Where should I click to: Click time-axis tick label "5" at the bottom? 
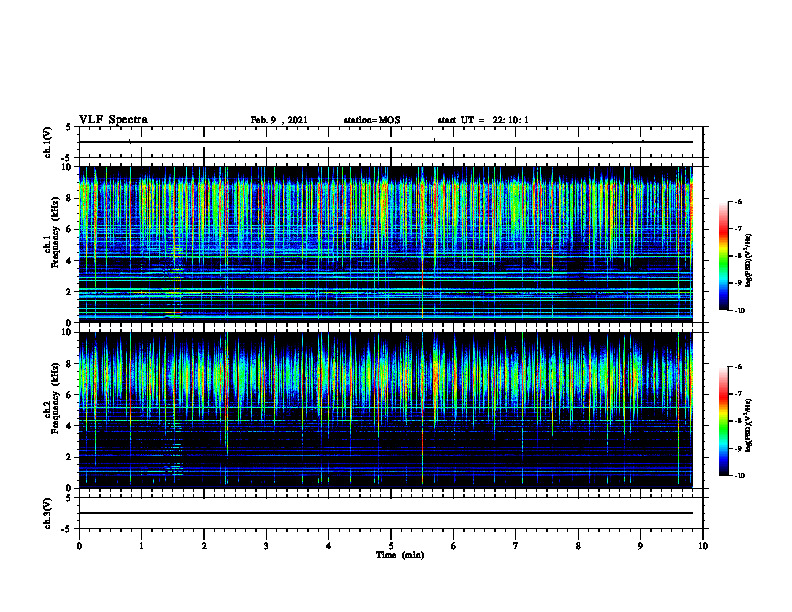click(x=391, y=546)
